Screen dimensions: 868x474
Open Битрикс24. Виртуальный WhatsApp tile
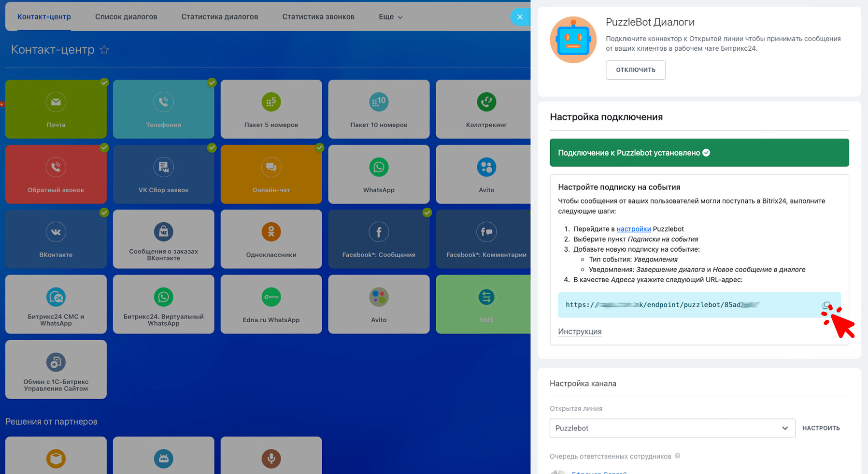click(x=164, y=304)
